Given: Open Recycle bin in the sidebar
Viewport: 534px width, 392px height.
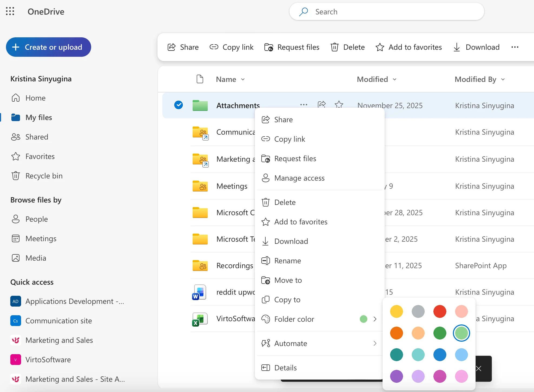Looking at the screenshot, I should (37, 176).
